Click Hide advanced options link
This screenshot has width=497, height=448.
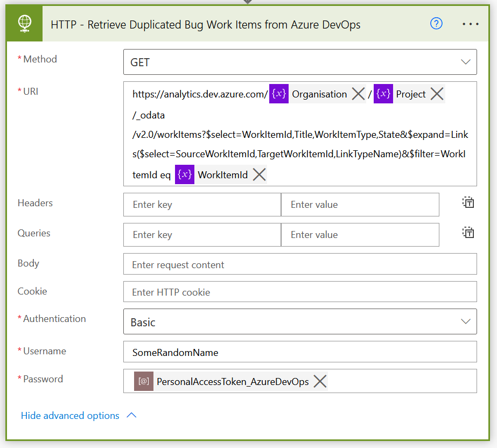click(70, 416)
